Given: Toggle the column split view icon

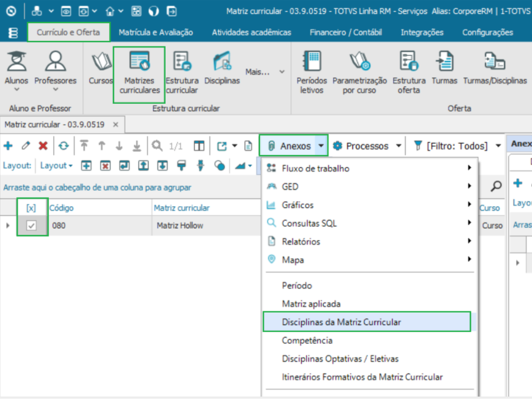Looking at the screenshot, I should click(199, 146).
